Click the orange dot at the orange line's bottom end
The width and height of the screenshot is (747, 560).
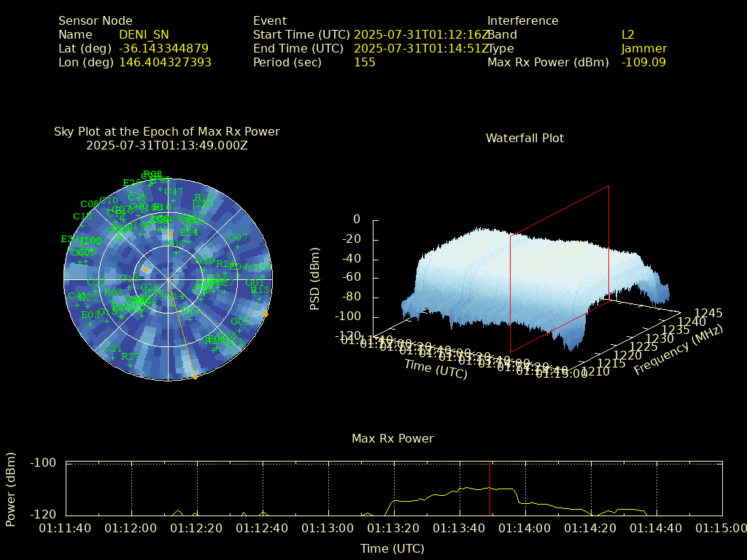click(x=195, y=376)
